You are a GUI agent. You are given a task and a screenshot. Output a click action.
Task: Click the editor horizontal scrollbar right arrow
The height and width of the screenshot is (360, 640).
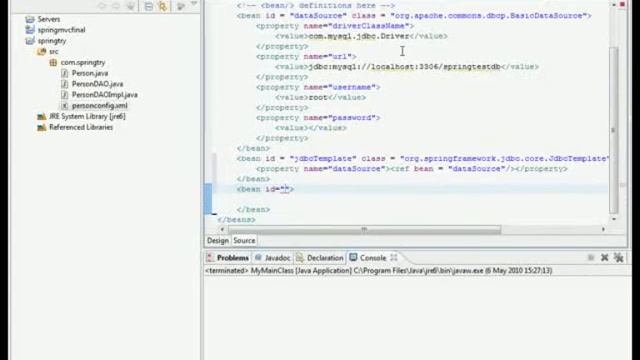pyautogui.click(x=603, y=229)
